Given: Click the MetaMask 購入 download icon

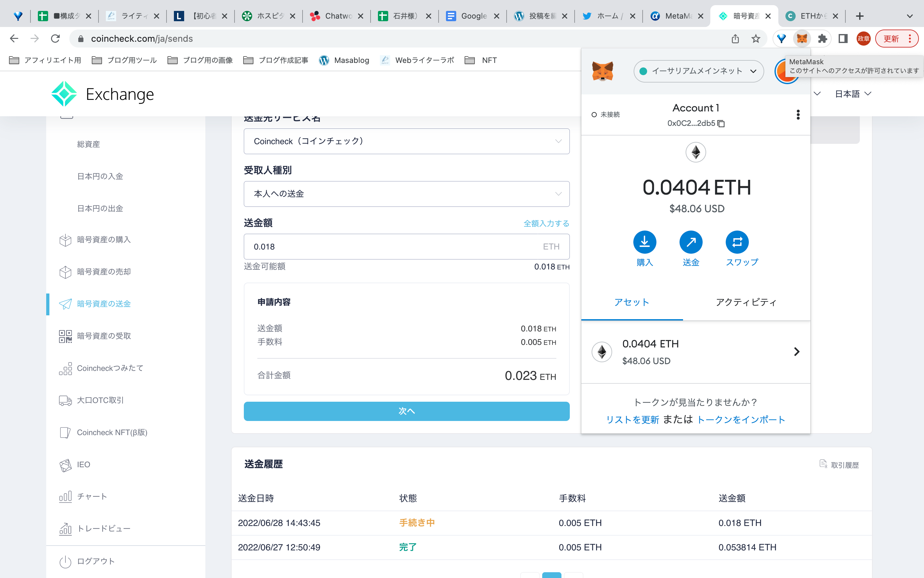Looking at the screenshot, I should (x=645, y=242).
